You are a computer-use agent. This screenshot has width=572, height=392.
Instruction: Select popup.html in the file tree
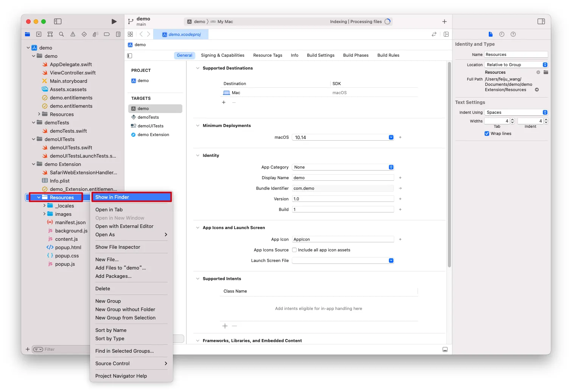tap(68, 248)
